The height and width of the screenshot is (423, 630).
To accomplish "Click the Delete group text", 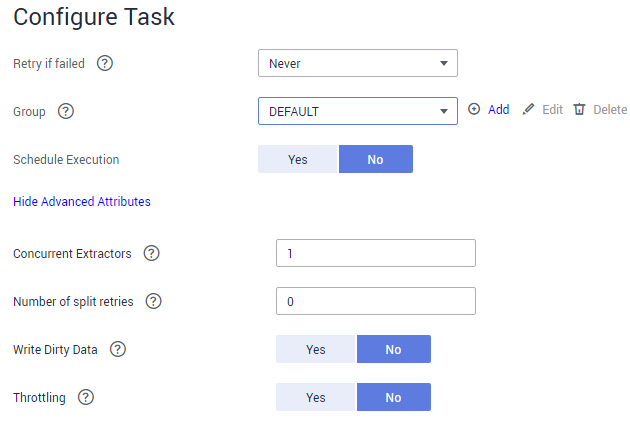I will point(610,109).
